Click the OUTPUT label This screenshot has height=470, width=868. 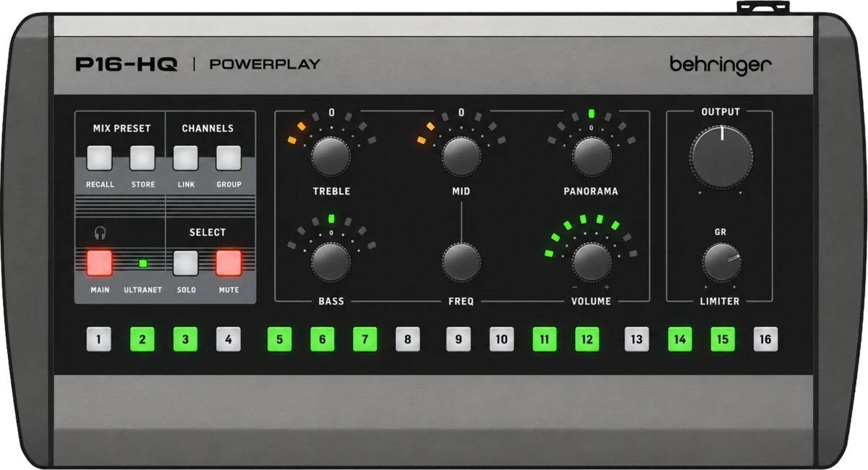[x=720, y=112]
